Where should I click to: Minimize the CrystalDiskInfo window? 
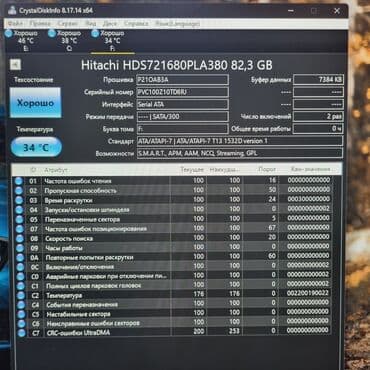[x=291, y=11]
